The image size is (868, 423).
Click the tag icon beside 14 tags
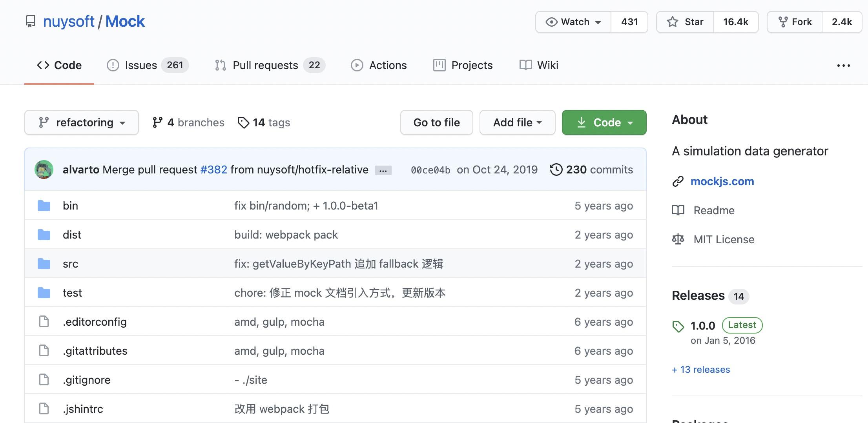[x=244, y=122]
